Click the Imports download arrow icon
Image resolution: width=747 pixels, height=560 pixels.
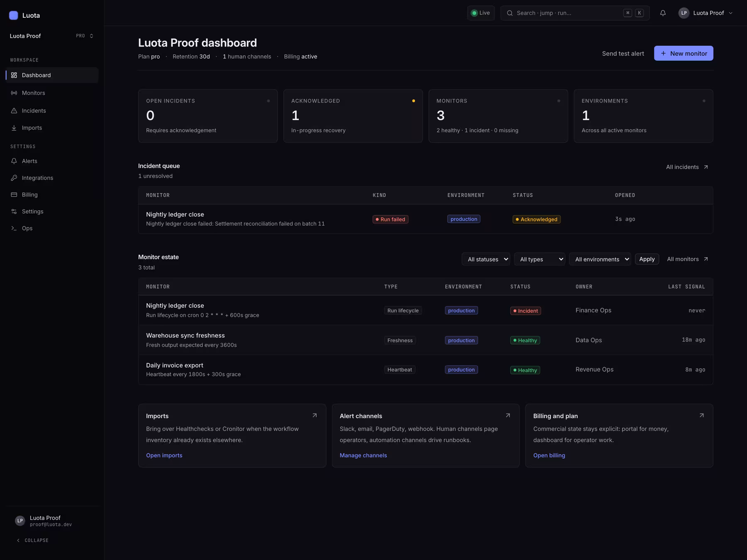pos(14,128)
